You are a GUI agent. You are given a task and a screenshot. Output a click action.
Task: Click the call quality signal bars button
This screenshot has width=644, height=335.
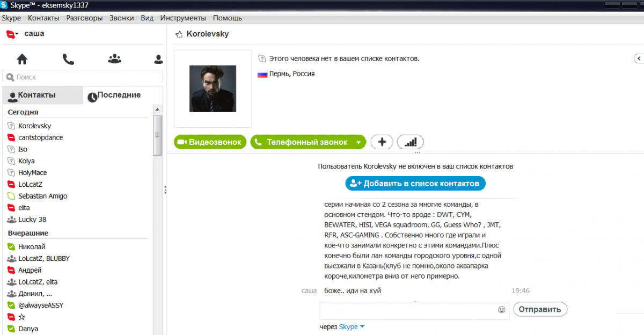pyautogui.click(x=410, y=142)
